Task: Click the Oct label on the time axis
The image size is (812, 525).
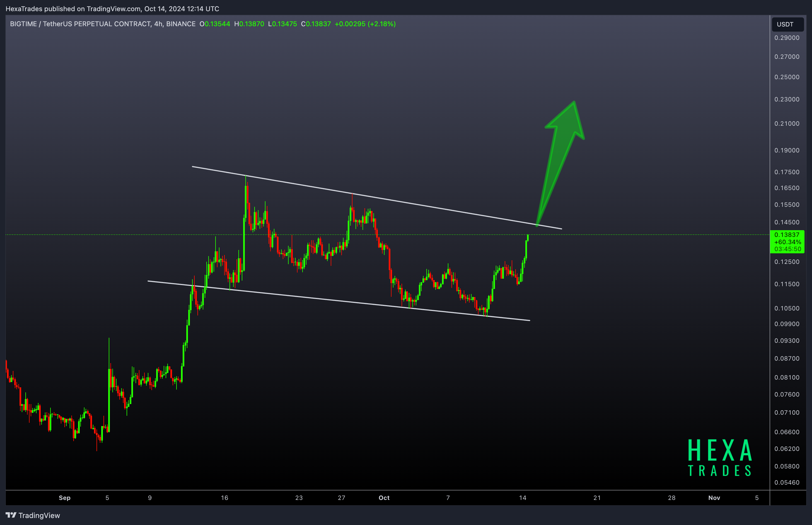Action: [384, 498]
